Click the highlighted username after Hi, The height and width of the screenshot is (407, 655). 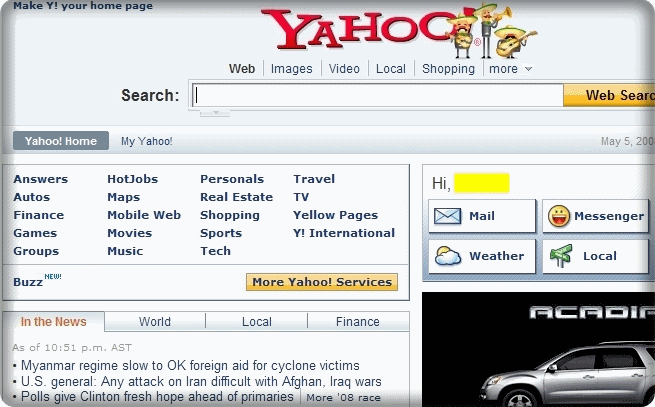482,183
